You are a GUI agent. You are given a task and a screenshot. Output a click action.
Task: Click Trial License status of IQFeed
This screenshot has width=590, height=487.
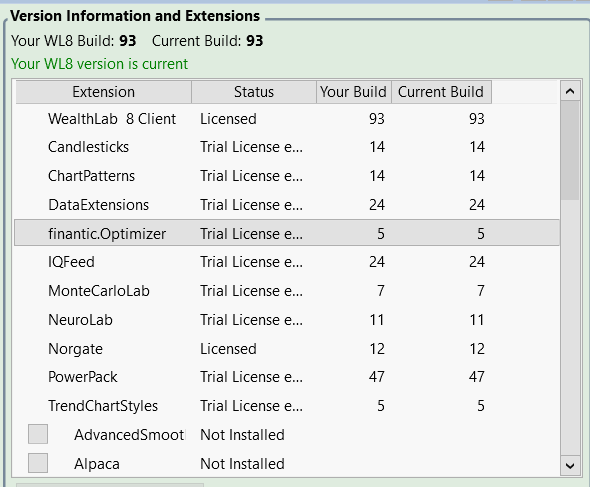click(251, 262)
